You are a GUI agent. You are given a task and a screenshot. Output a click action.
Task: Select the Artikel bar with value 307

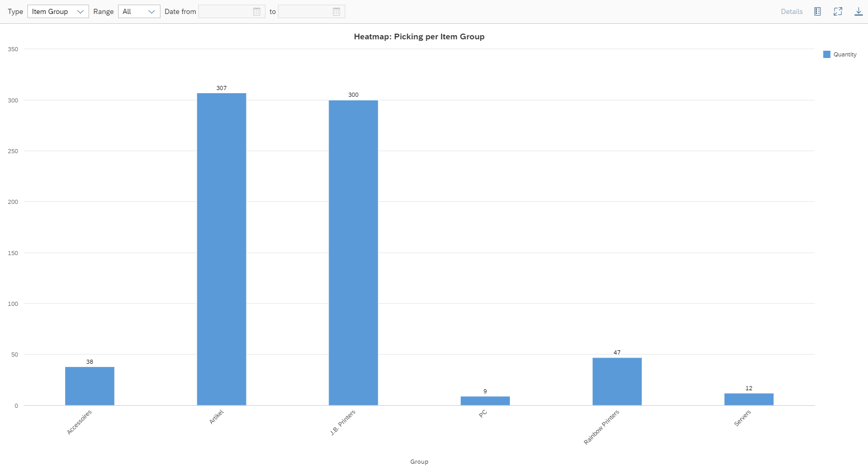[x=222, y=248]
